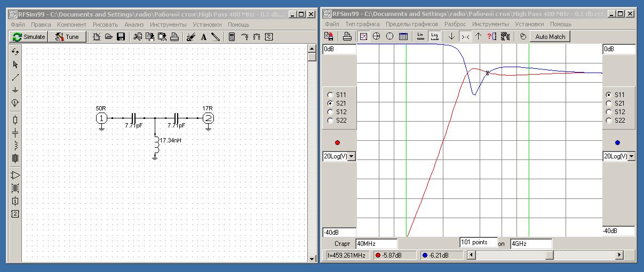Screen dimensions: 644x272
Task: Place a resistor from the palette
Action: tap(15, 120)
